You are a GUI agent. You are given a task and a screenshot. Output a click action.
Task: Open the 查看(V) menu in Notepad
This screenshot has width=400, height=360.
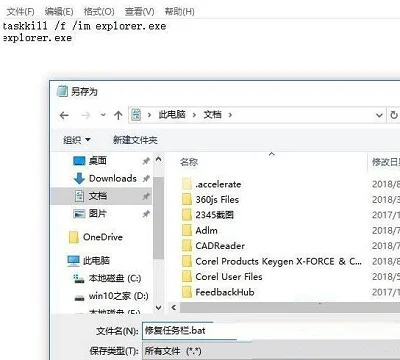[x=139, y=12]
